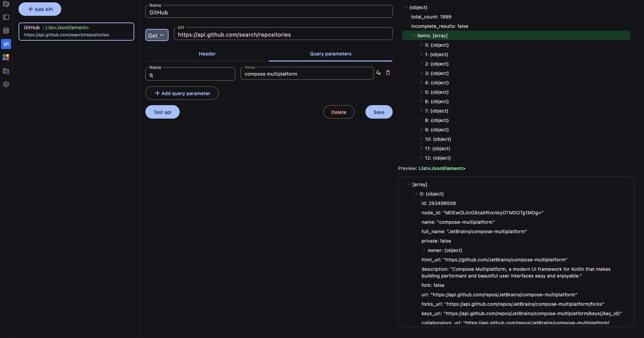Expand the 10: {object} tree item
This screenshot has height=338, width=644.
pos(421,139)
